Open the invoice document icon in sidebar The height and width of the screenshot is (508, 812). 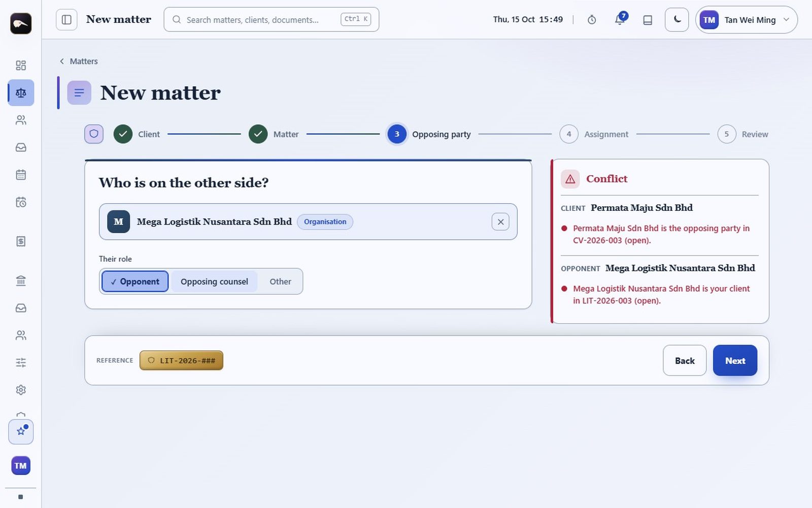(x=21, y=241)
